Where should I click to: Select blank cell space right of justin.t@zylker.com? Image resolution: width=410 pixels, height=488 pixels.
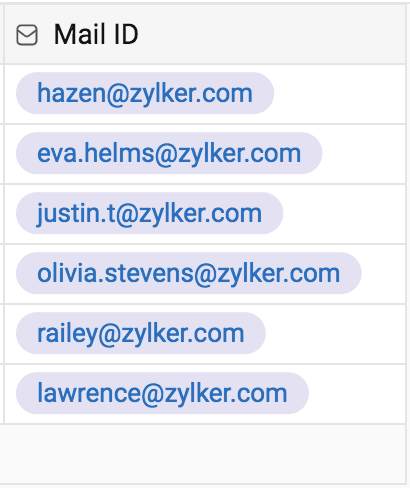344,214
